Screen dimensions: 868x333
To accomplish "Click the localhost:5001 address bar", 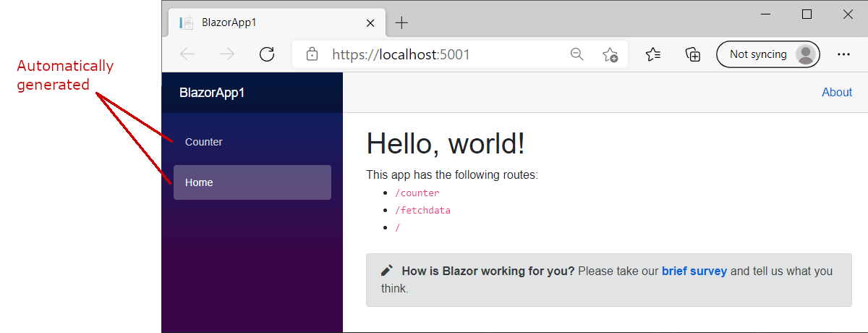I will 459,54.
